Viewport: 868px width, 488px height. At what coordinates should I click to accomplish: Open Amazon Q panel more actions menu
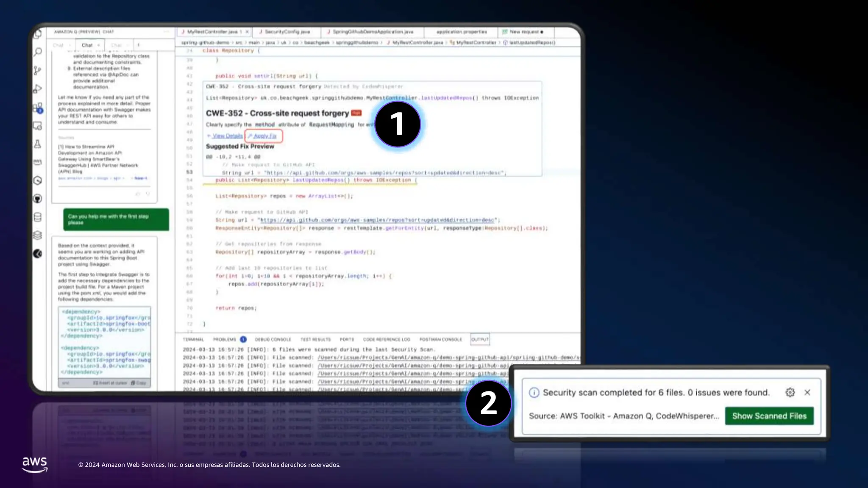[167, 32]
